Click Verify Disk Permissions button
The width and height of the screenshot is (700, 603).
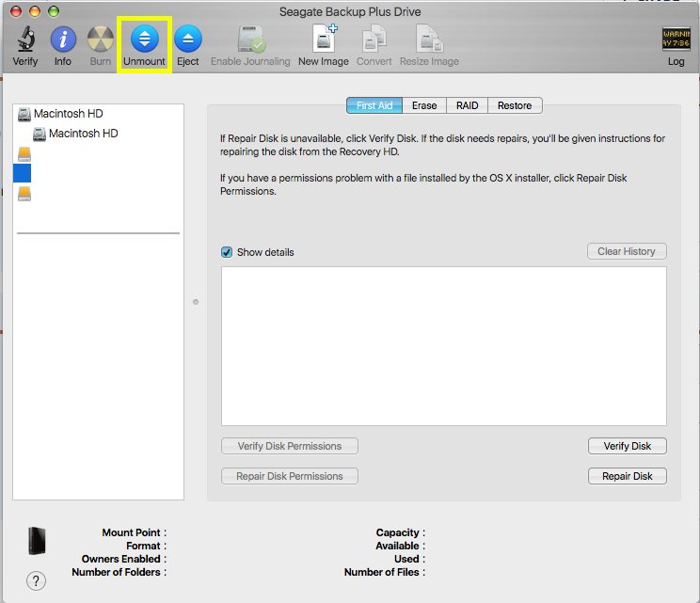click(x=290, y=446)
